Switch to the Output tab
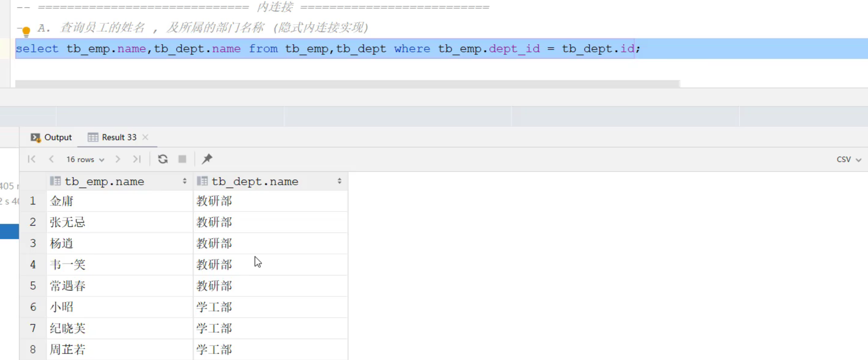 point(51,137)
